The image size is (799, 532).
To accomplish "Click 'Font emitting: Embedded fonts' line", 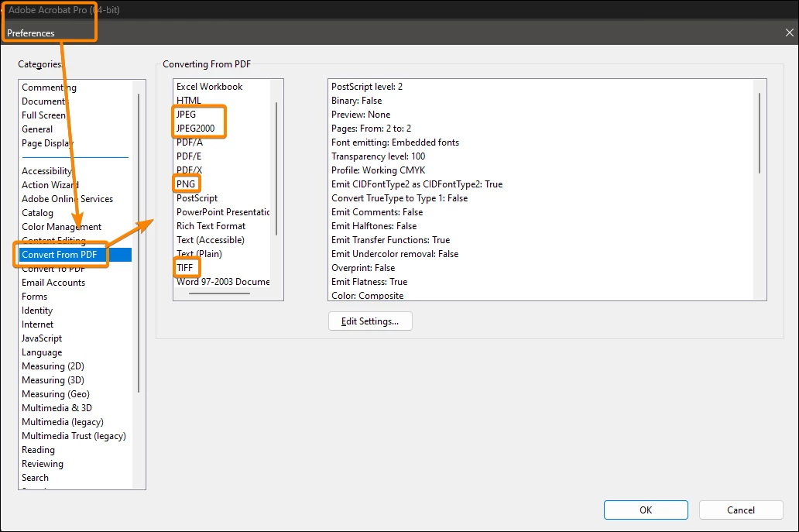I will point(395,142).
